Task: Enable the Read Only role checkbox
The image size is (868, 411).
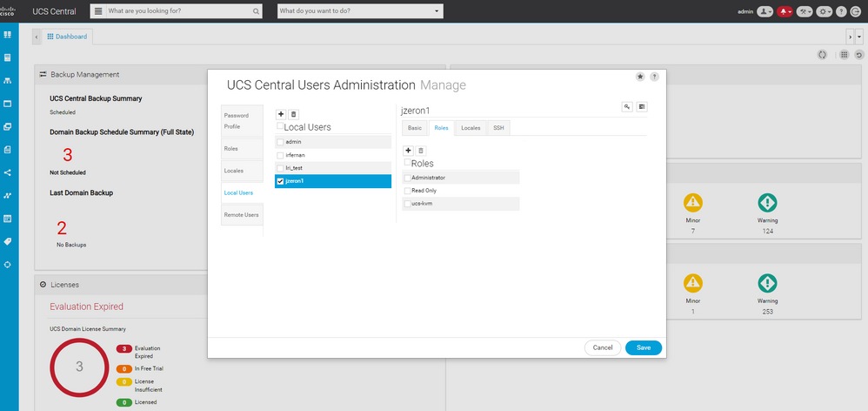Action: click(407, 190)
